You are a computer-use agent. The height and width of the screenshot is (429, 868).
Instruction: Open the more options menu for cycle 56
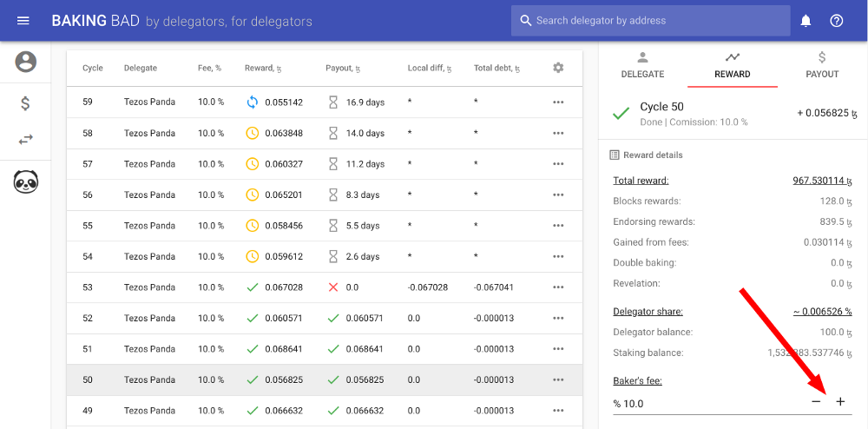[x=558, y=195]
